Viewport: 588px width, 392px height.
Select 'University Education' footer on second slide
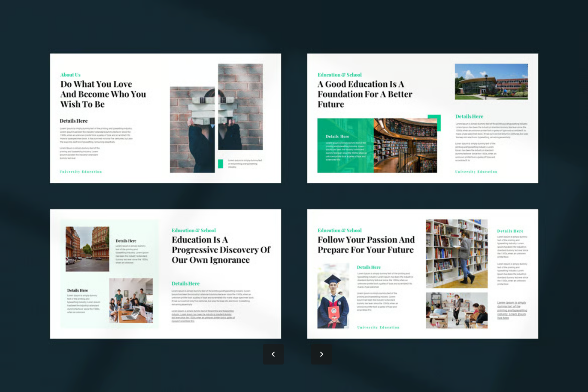click(476, 172)
